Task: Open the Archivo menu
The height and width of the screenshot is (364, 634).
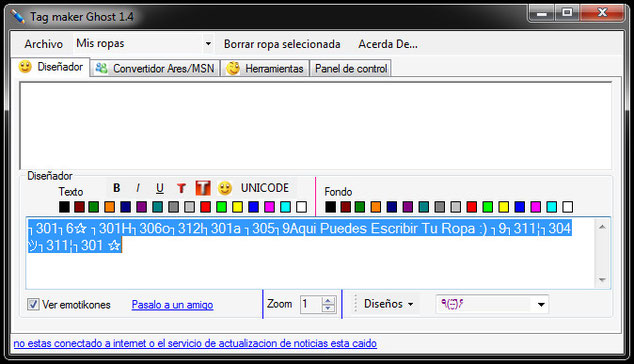Action: click(x=43, y=44)
